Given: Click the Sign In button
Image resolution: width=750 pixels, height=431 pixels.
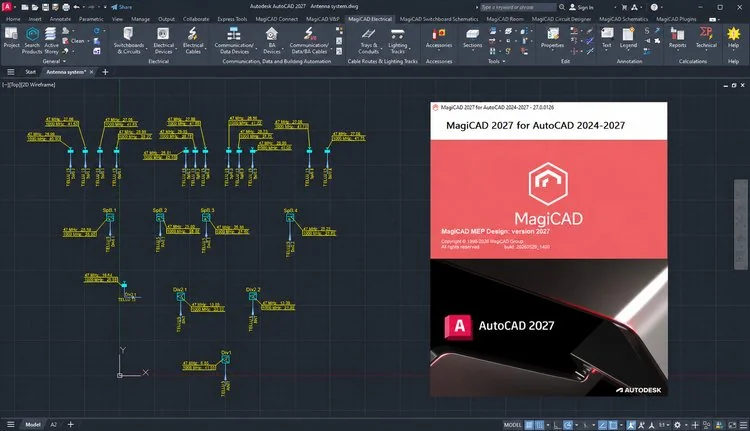Looking at the screenshot, I should [581, 7].
